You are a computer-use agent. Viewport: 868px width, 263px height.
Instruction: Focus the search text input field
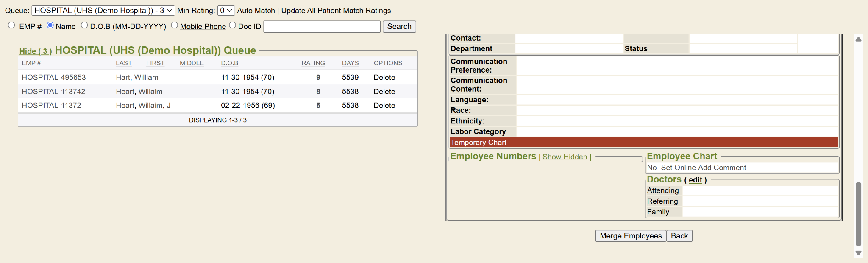coord(322,27)
